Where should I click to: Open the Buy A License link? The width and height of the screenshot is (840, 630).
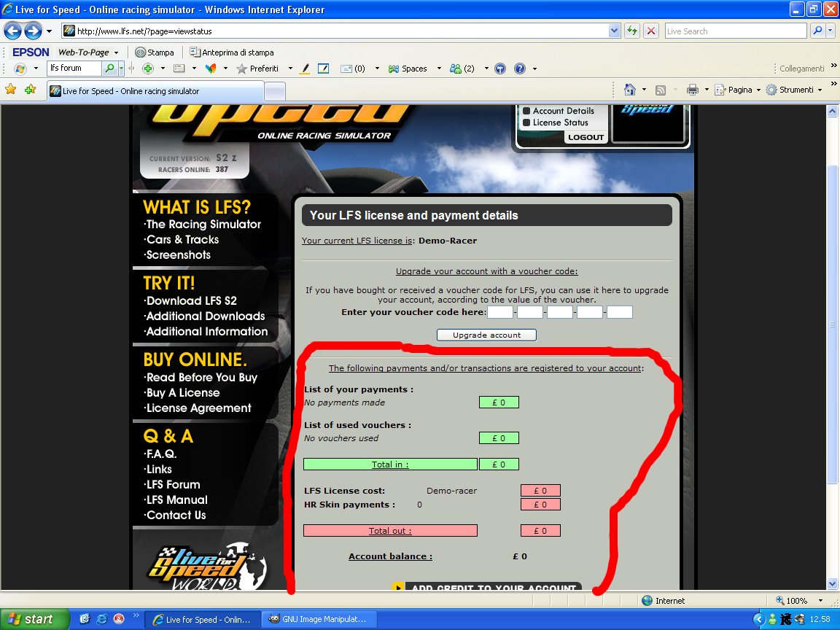click(x=182, y=393)
